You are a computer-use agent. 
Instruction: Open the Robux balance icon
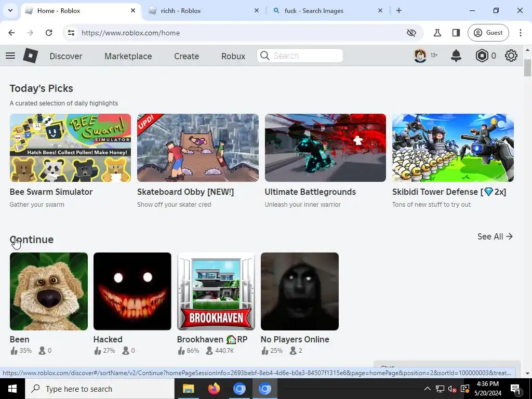482,56
